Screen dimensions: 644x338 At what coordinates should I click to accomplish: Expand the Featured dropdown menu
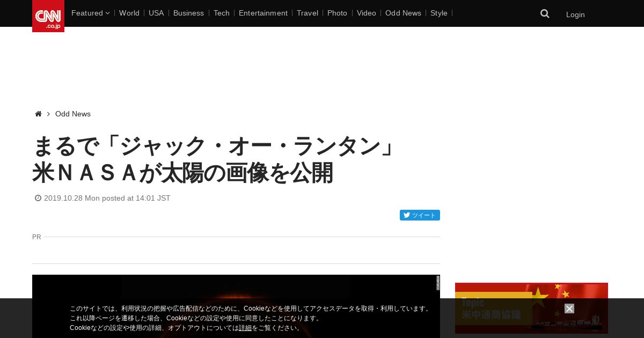90,13
